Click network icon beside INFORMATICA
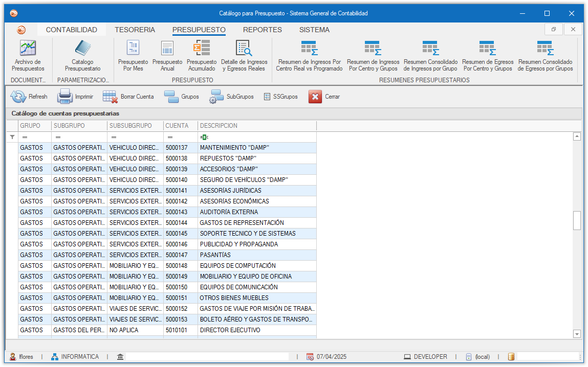 click(x=55, y=356)
